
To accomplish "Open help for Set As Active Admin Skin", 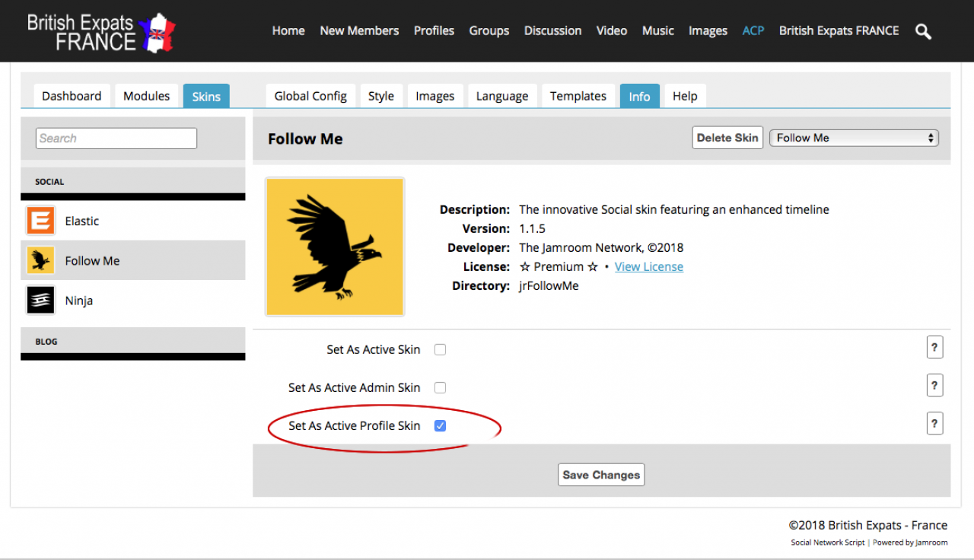I will point(934,386).
